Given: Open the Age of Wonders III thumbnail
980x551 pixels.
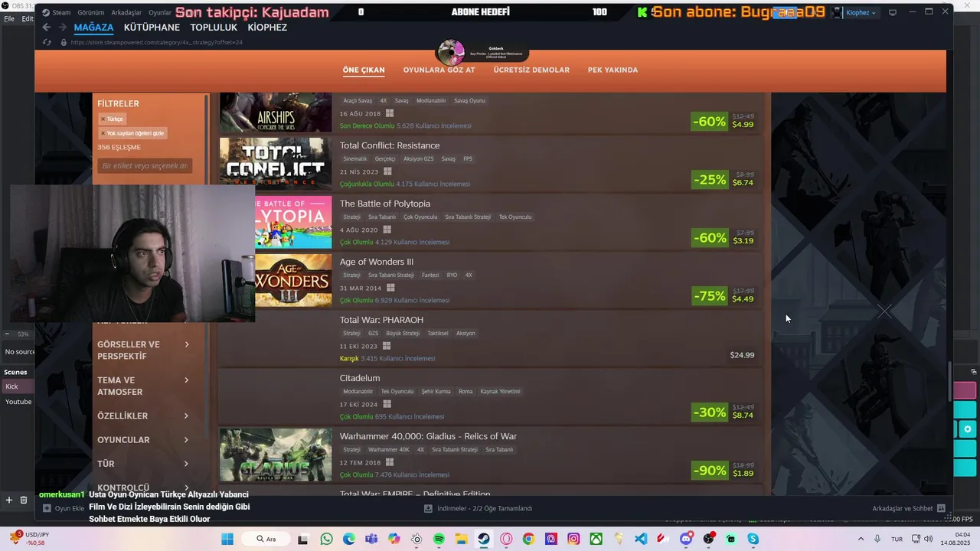Looking at the screenshot, I should [293, 280].
